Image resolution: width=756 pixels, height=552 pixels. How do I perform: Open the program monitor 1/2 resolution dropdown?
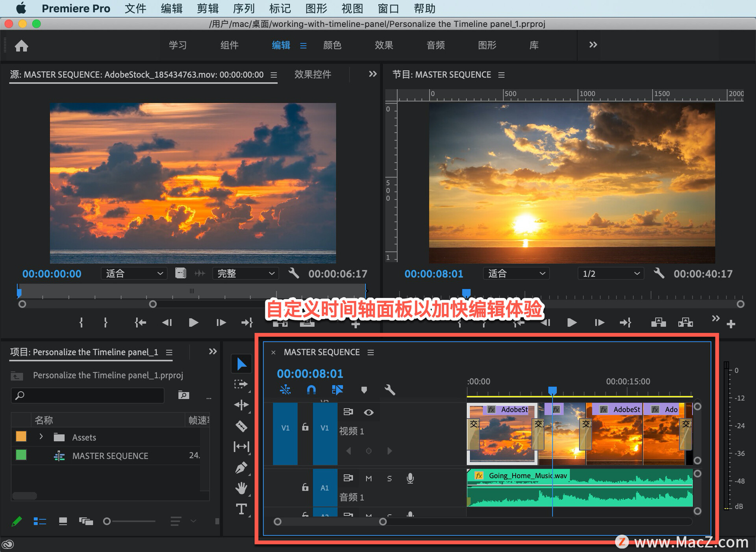pyautogui.click(x=610, y=274)
